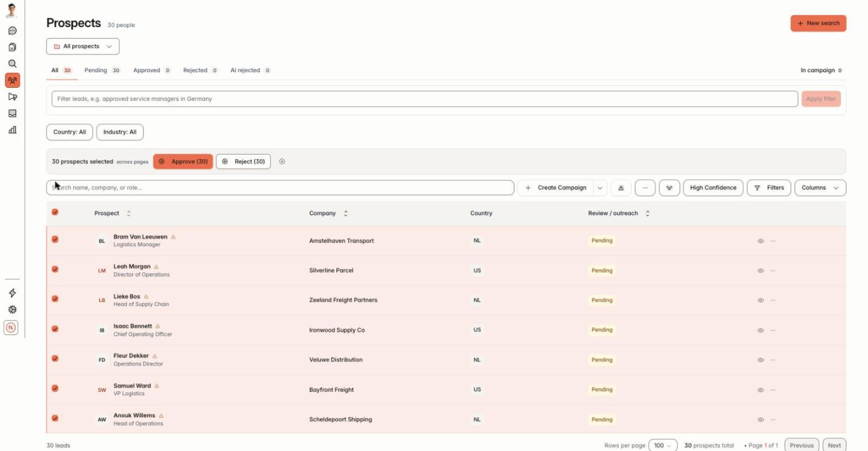Click the New search button
This screenshot has width=868, height=451.
(819, 24)
